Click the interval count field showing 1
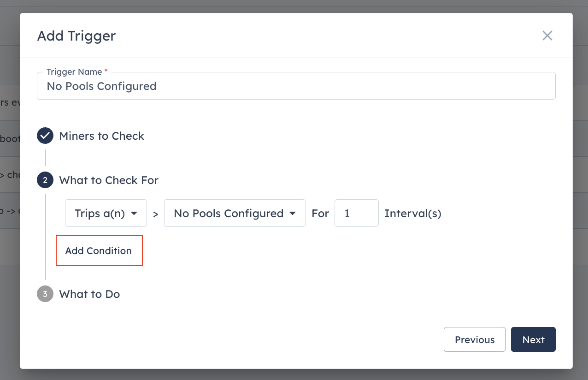The image size is (588, 380). [357, 213]
